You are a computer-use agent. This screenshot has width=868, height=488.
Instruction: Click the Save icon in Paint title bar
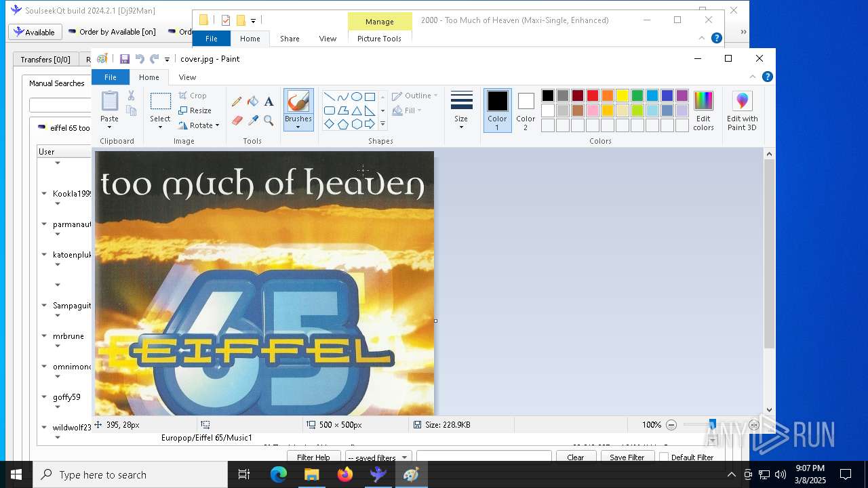(125, 59)
